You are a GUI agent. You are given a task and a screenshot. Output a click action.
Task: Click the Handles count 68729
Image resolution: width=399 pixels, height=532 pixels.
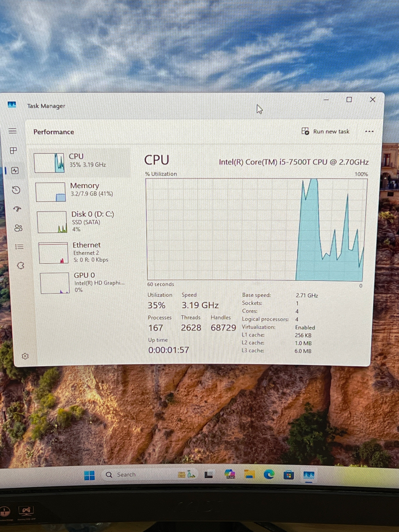(x=223, y=327)
